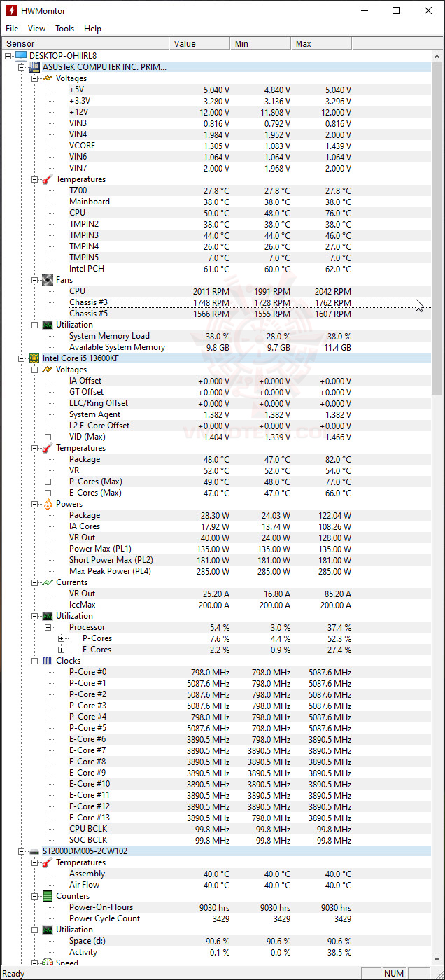Click the DESKTOP-OHIIRL8 computer icon
The width and height of the screenshot is (445, 980).
(20, 56)
